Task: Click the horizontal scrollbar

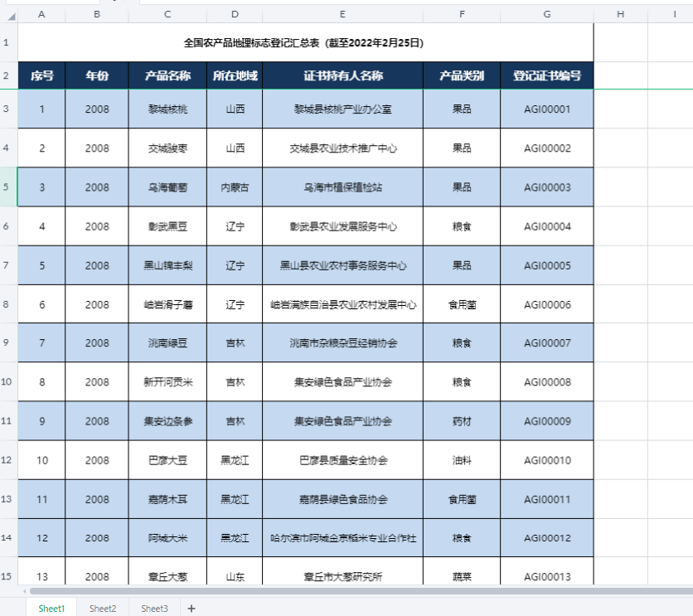Action: (x=361, y=591)
